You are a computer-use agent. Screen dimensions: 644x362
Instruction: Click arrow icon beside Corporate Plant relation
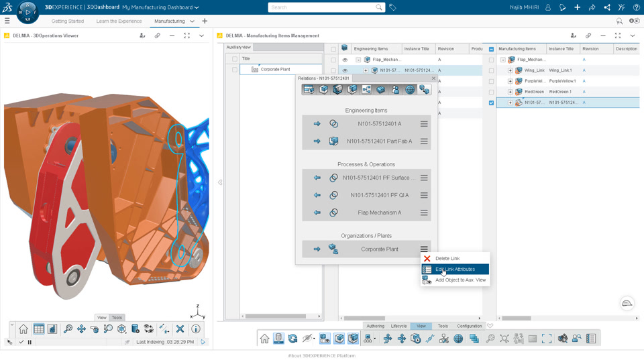click(317, 249)
